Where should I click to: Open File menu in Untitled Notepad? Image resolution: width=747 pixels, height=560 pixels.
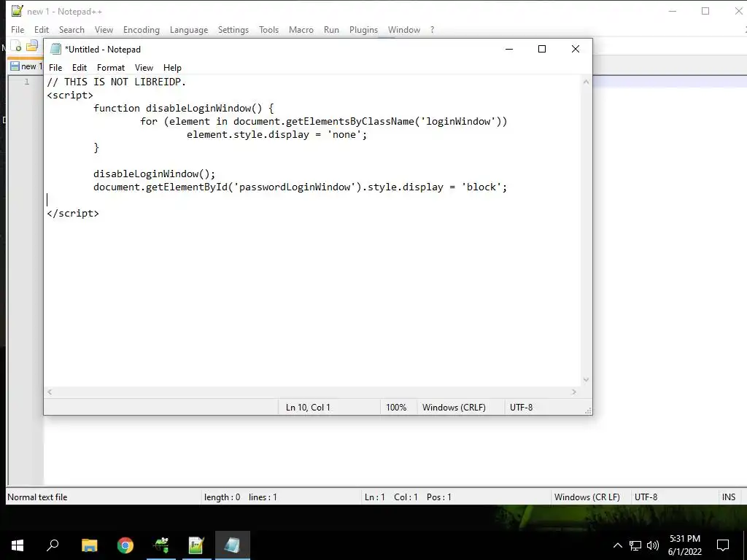[55, 68]
